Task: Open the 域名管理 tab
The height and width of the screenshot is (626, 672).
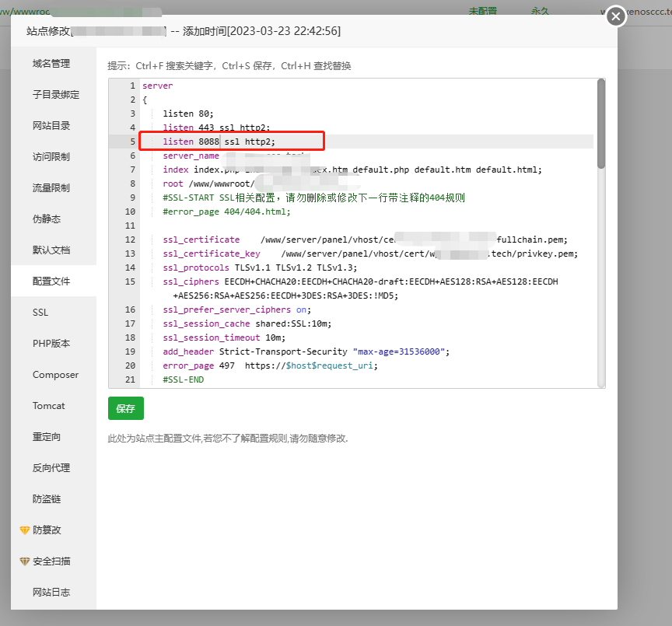Action: pos(51,64)
